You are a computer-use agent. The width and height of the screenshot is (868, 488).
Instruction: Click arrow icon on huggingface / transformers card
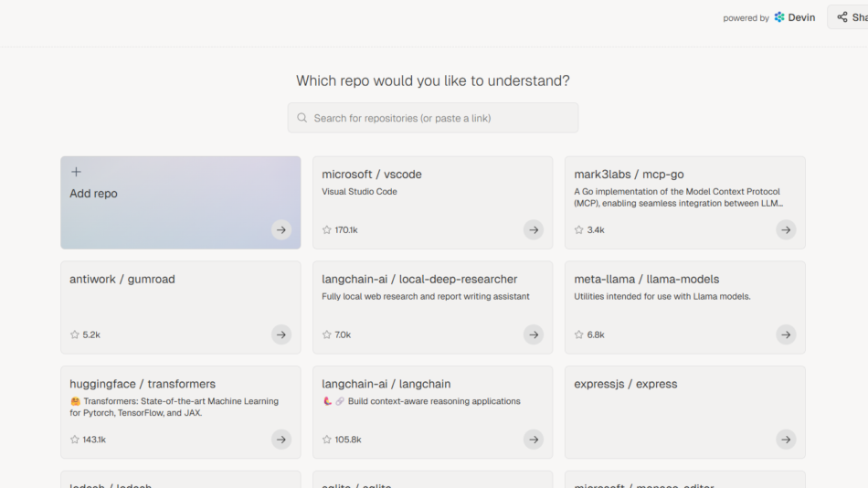281,440
